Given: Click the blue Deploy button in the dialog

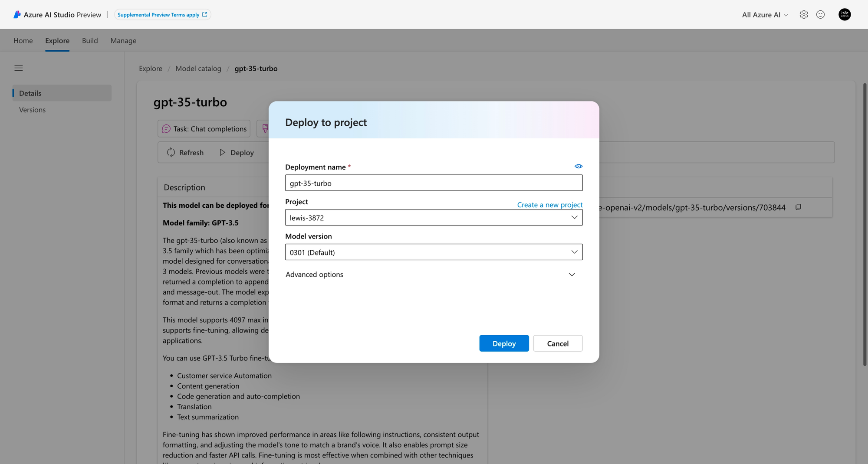Looking at the screenshot, I should pos(504,343).
